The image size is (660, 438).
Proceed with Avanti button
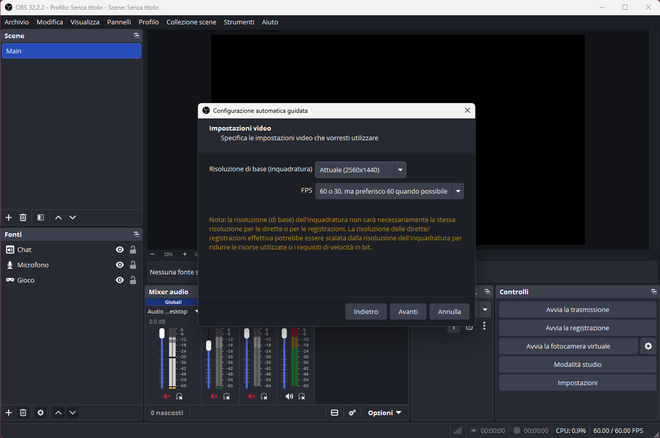coord(408,312)
